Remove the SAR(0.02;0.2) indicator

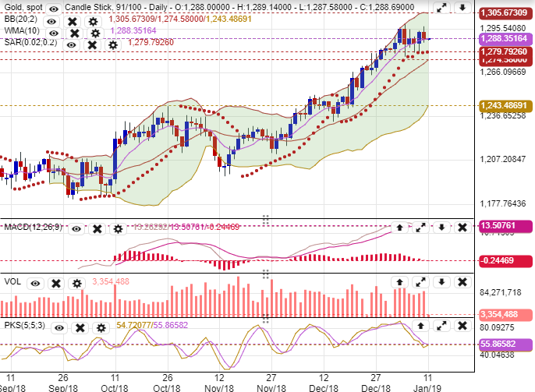92,45
